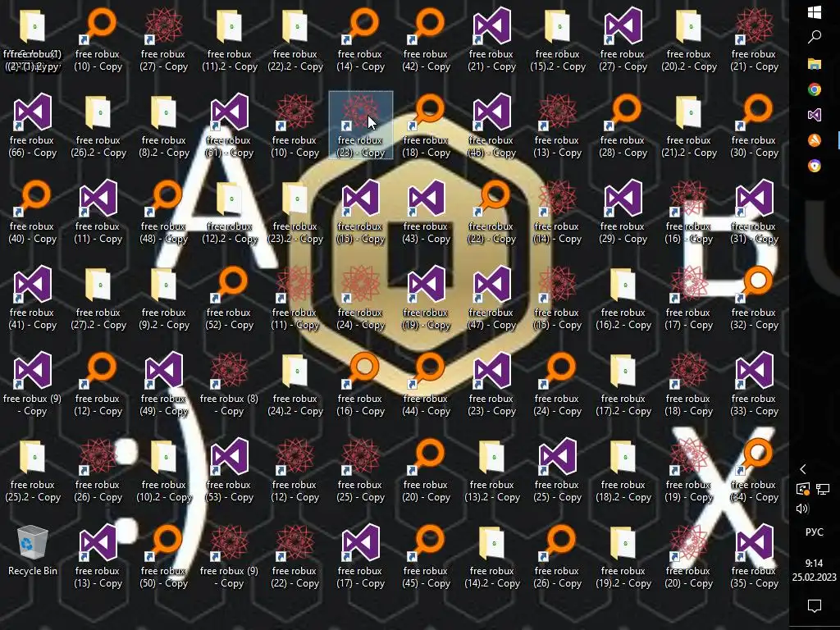Click the 'free robux (43) - Copy' shortcut

pyautogui.click(x=427, y=212)
